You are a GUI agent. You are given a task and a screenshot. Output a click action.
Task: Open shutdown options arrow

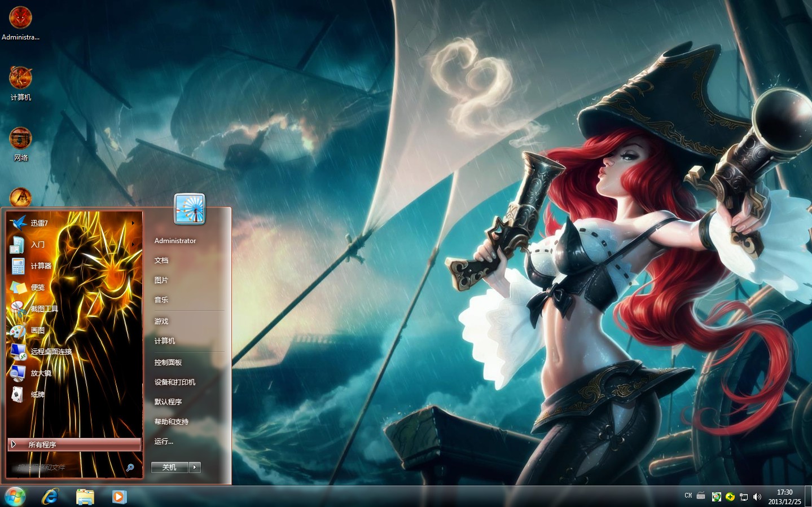point(195,467)
